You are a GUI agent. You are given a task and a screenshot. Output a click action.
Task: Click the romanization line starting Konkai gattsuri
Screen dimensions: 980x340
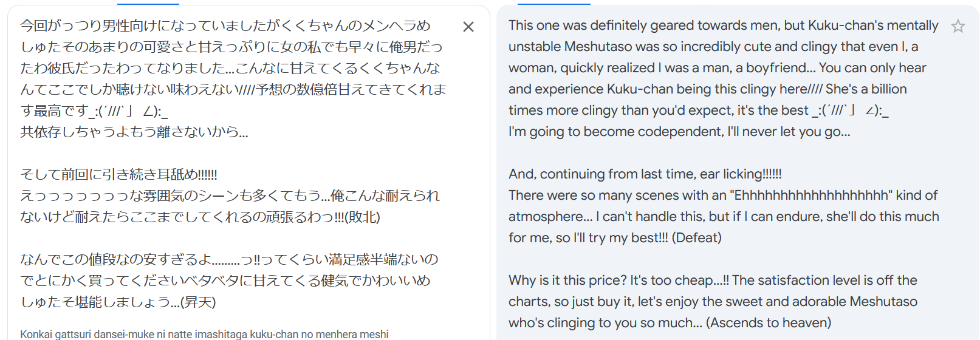point(204,334)
